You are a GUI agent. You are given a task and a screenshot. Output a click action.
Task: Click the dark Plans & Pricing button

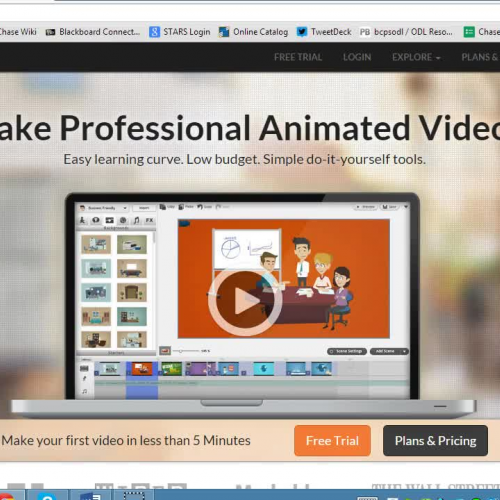(435, 441)
